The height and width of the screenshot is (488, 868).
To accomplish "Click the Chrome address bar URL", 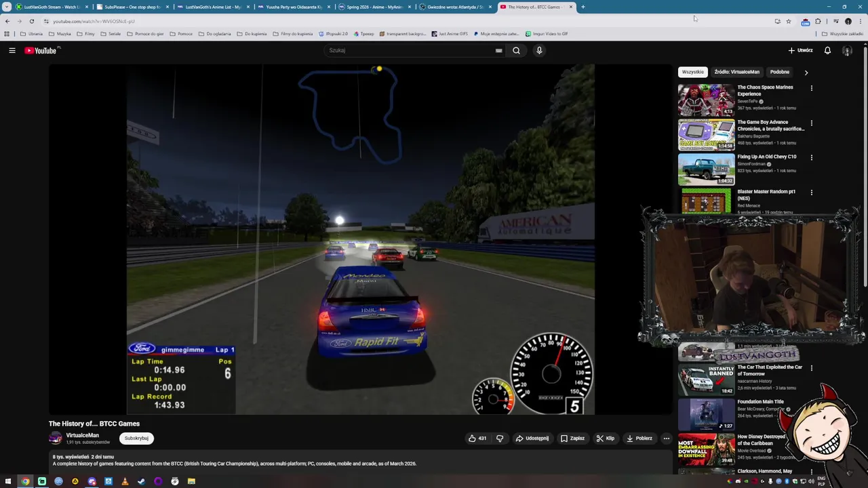I will click(94, 21).
